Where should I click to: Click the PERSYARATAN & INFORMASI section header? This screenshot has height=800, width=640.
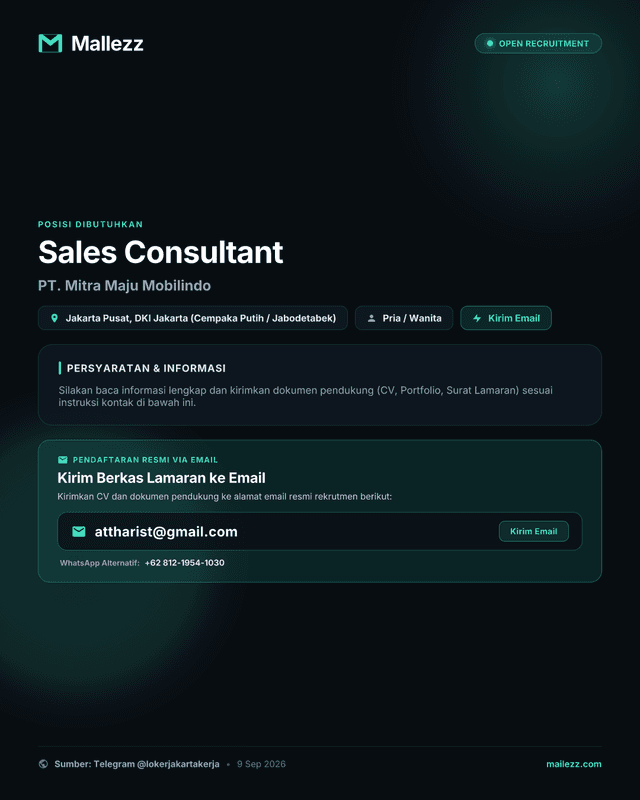[146, 368]
